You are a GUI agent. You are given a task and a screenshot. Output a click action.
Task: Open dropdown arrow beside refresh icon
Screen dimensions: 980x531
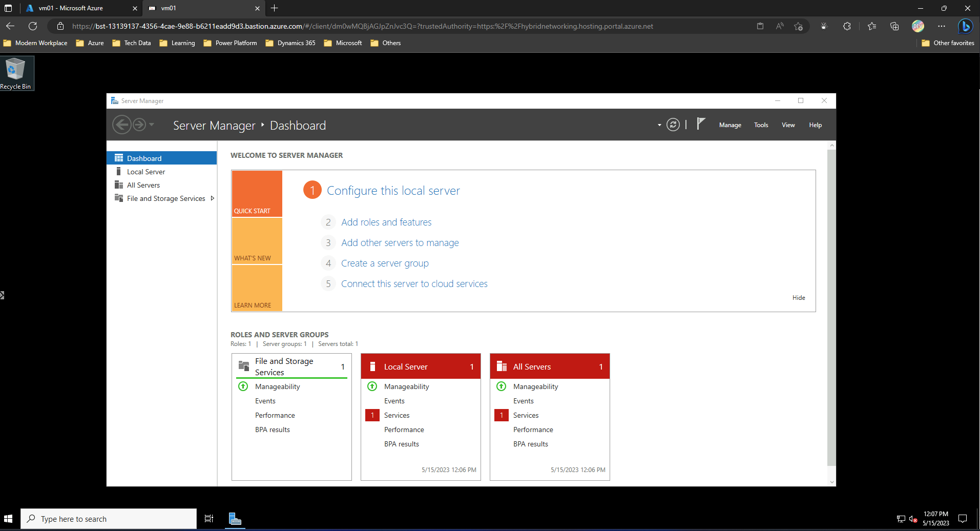(x=659, y=125)
